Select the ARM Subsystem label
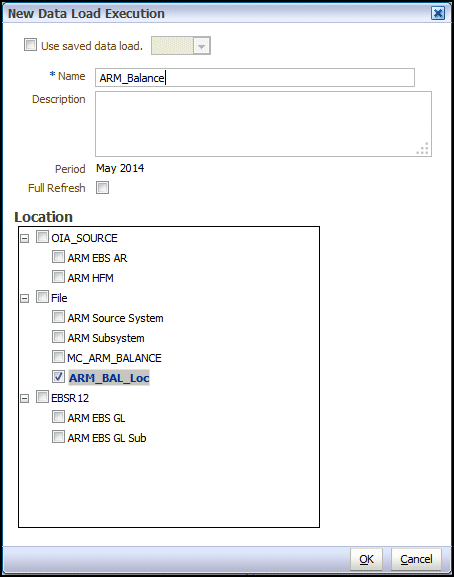This screenshot has width=454, height=577. (x=106, y=338)
